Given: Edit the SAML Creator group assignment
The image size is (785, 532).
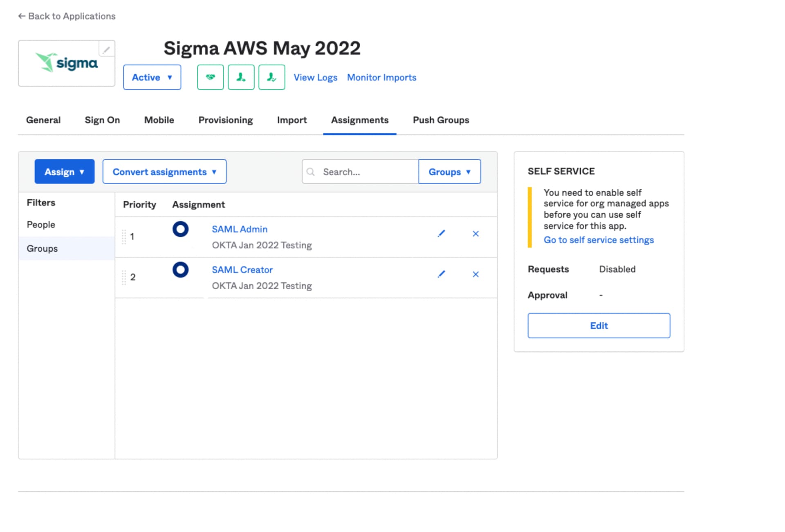Looking at the screenshot, I should [x=441, y=274].
